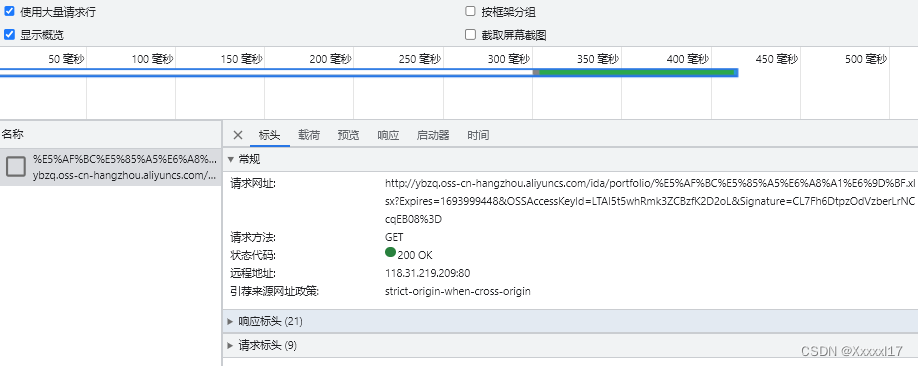
Task: Click the 远程地址 label
Action: coord(253,273)
